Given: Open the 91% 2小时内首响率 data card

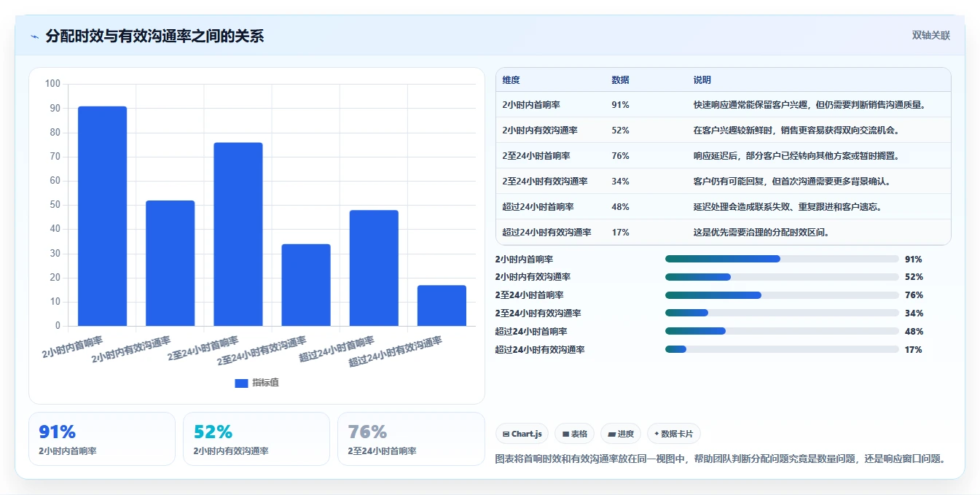Looking at the screenshot, I should (x=102, y=439).
